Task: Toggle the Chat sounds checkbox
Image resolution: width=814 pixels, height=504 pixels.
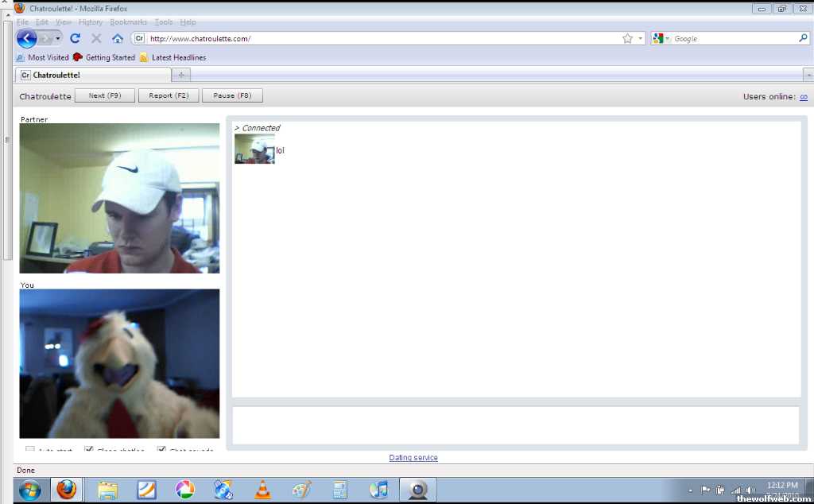Action: (161, 450)
